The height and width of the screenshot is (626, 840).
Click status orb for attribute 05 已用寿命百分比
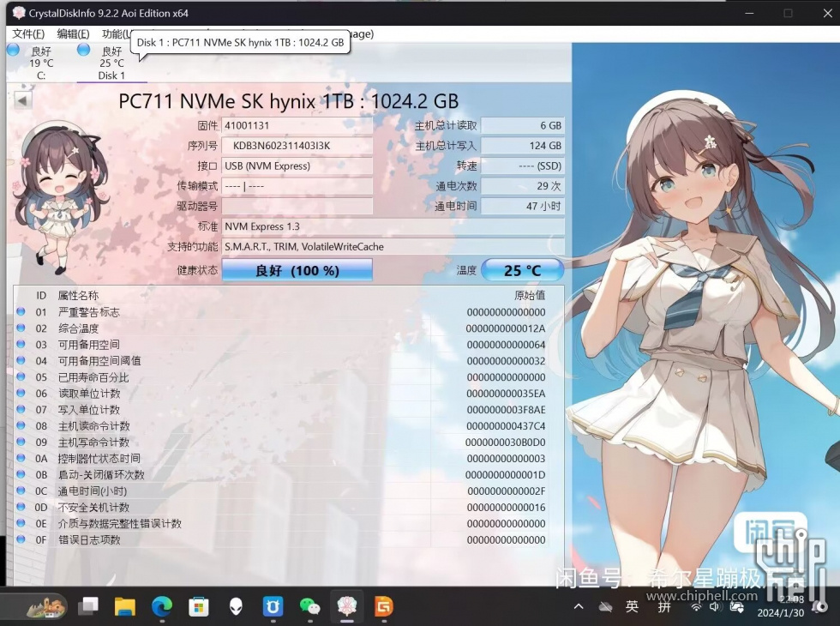pos(21,376)
